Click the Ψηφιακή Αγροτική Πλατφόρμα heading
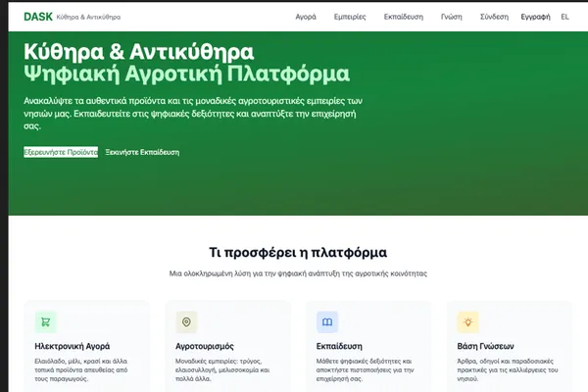 pyautogui.click(x=187, y=73)
